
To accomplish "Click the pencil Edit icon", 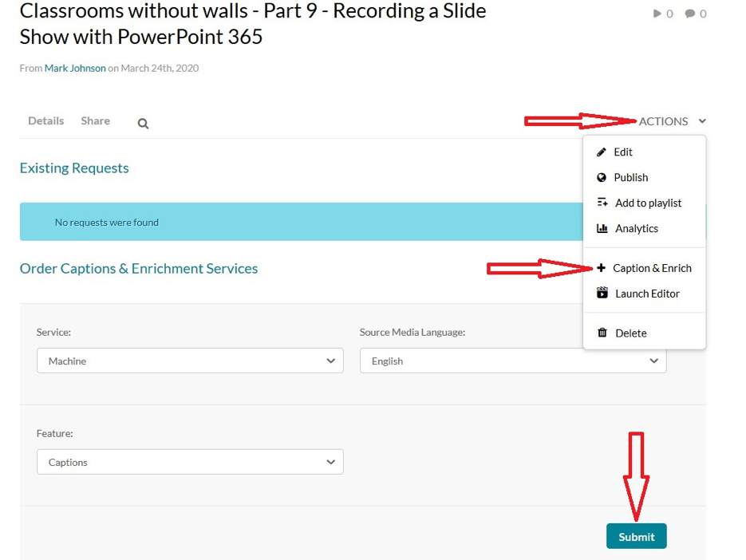I will [602, 152].
